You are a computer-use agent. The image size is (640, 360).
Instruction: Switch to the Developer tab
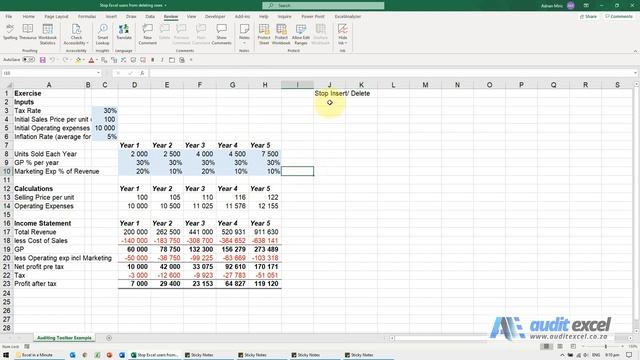(x=215, y=16)
